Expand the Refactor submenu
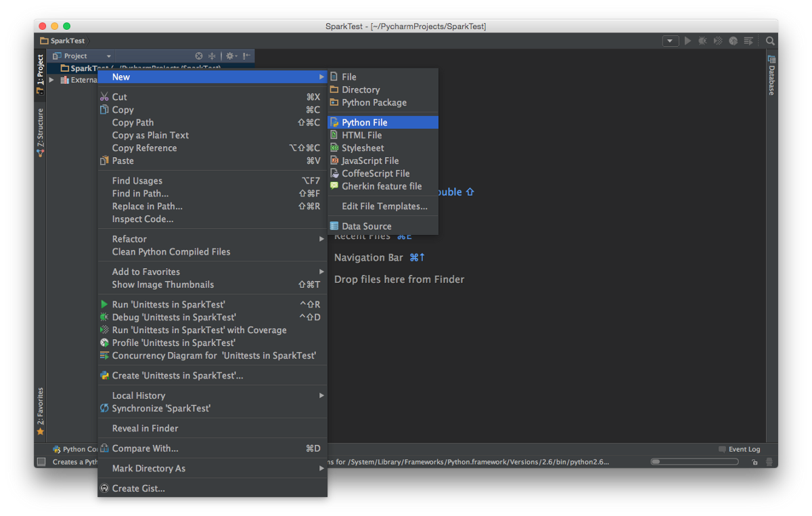 (x=212, y=239)
